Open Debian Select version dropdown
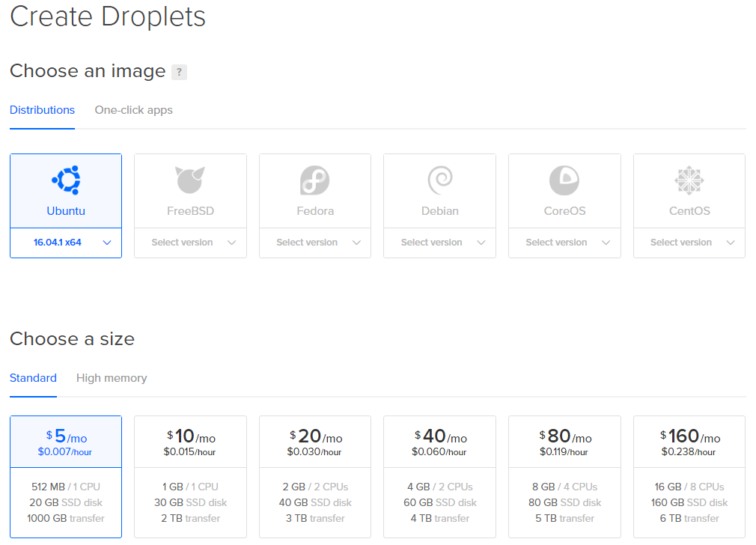This screenshot has width=756, height=545. (x=439, y=243)
